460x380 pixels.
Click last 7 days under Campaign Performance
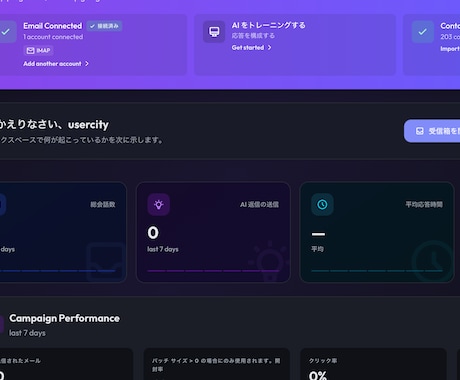pos(27,333)
